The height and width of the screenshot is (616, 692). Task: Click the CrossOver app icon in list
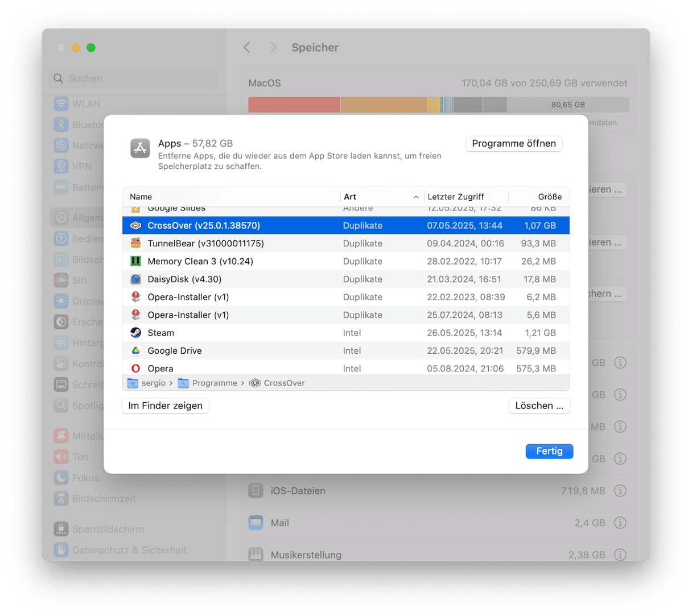tap(135, 226)
